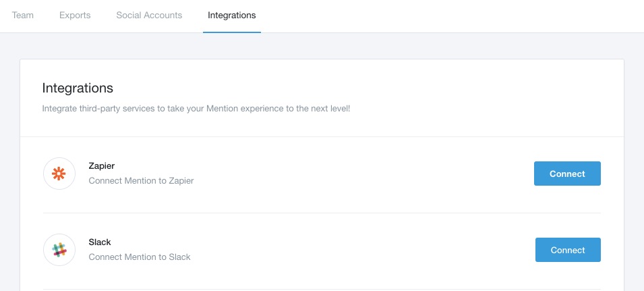Click the divider line between Zapier and Slack
644x291 pixels.
[x=322, y=213]
